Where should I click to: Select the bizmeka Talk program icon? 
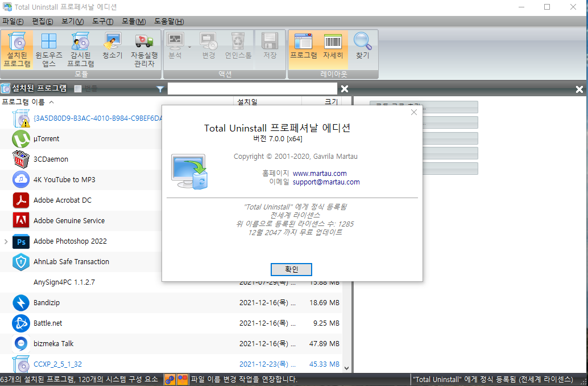tap(20, 343)
